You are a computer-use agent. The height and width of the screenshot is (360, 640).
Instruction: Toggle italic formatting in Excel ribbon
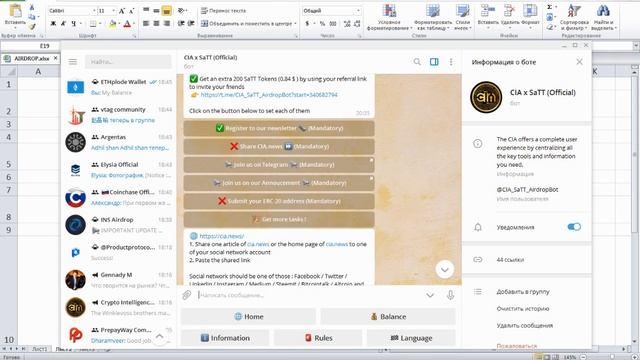tap(63, 24)
